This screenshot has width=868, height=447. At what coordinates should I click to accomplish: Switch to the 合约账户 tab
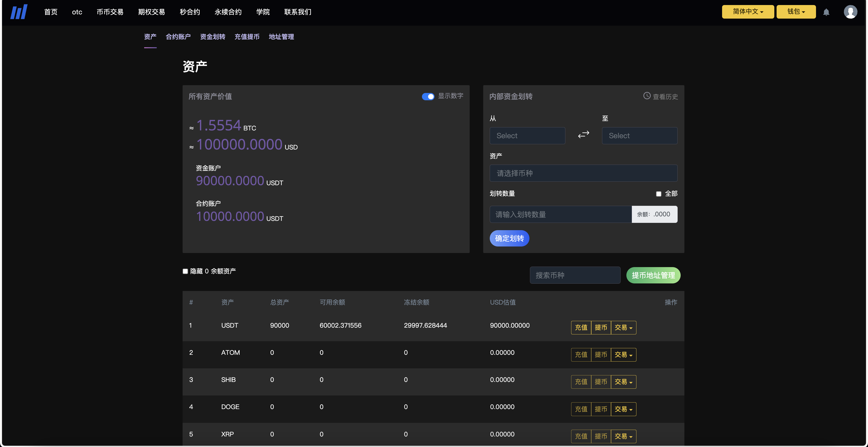point(178,37)
